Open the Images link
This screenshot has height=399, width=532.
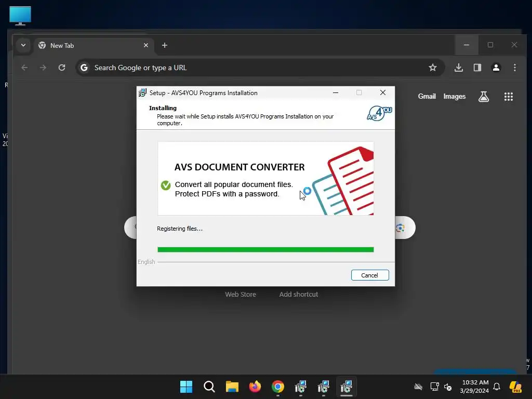(x=454, y=96)
